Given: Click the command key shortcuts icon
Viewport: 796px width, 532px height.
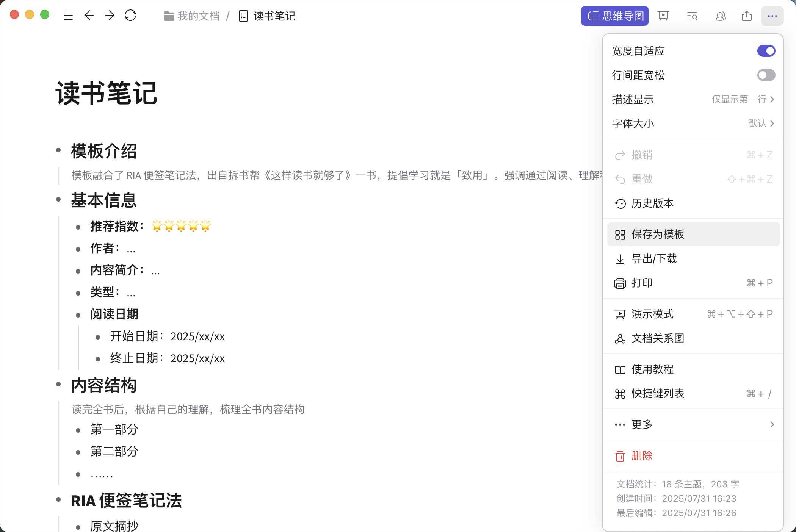Looking at the screenshot, I should pyautogui.click(x=620, y=394).
